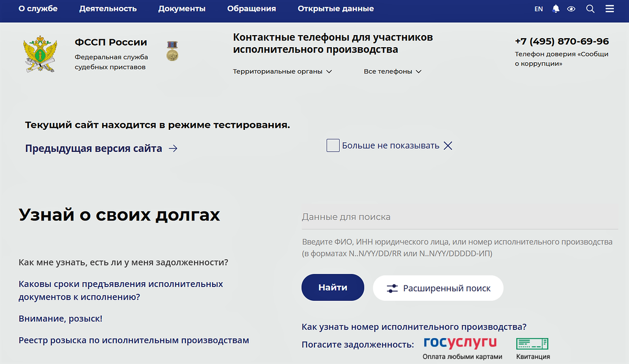Switch language to EN

538,9
